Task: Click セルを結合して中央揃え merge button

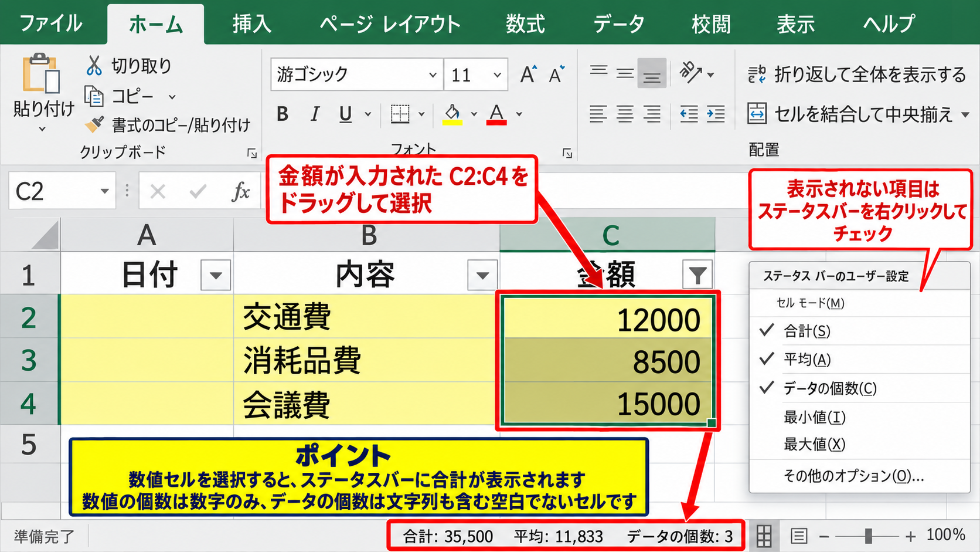Action: [850, 114]
